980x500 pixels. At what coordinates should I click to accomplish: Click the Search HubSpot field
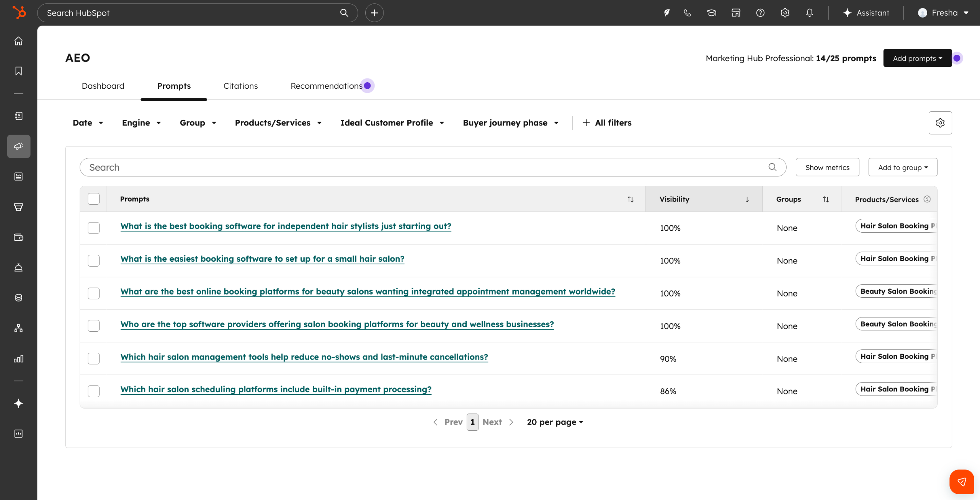tap(198, 13)
